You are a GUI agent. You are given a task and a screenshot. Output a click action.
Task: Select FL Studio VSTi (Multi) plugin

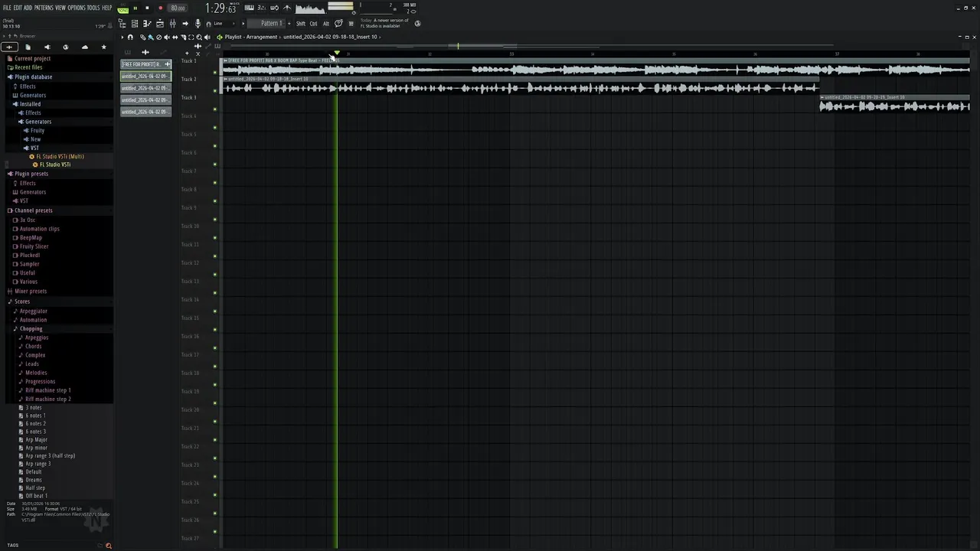pos(60,156)
